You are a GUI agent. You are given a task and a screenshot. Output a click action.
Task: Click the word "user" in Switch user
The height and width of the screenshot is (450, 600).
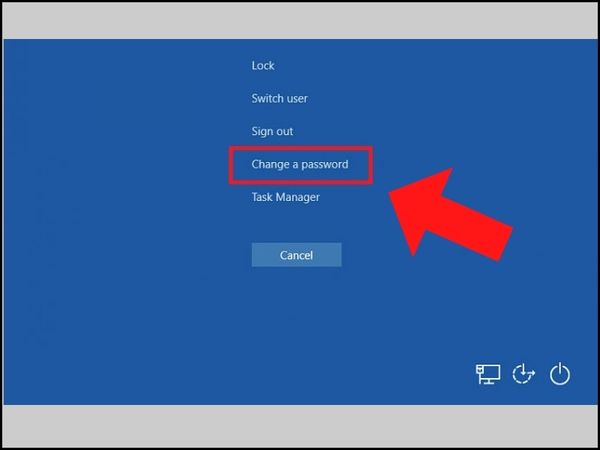(296, 99)
